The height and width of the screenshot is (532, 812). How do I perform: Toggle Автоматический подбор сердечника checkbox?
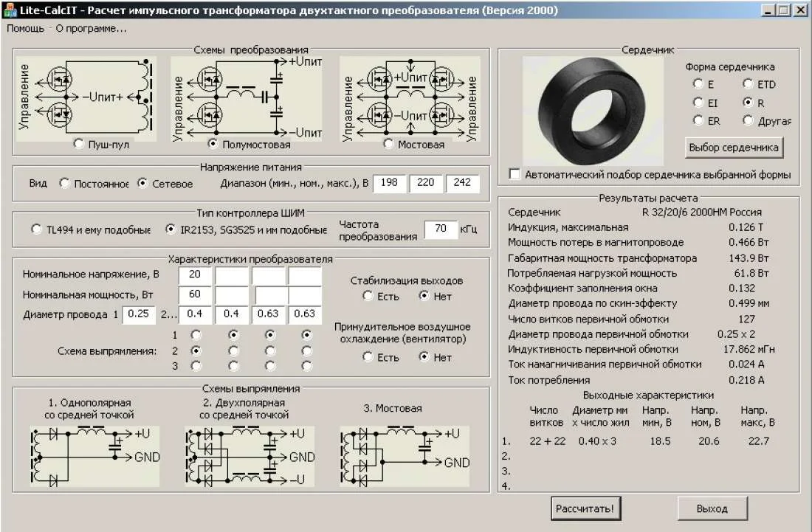coord(515,174)
